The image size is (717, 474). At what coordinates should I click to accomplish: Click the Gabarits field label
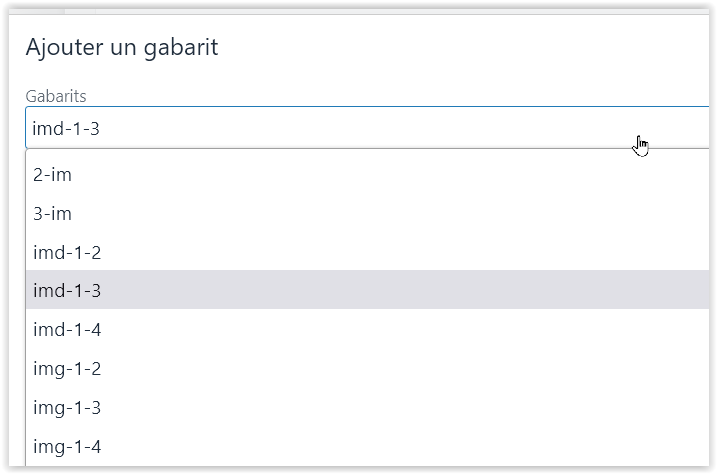pyautogui.click(x=56, y=96)
